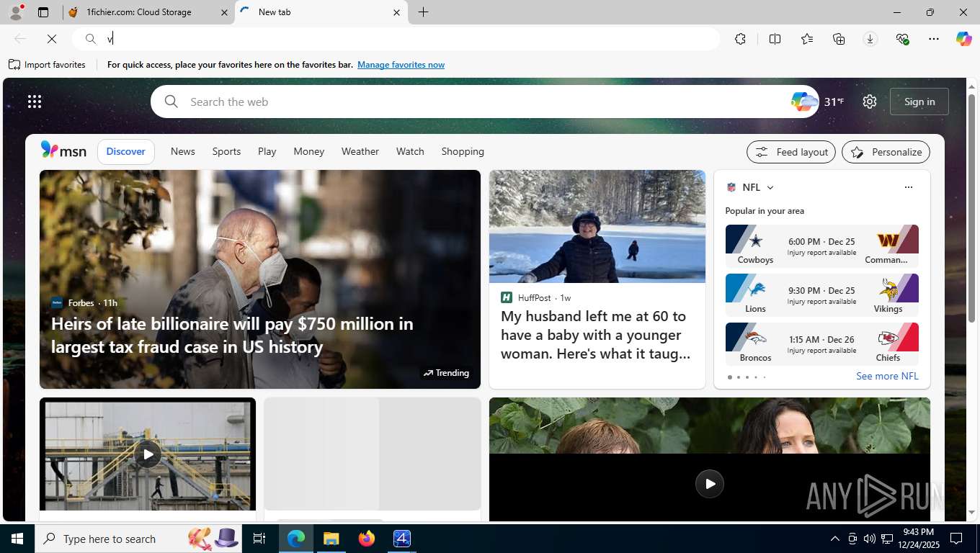Open Firefox from the taskbar
980x553 pixels.
(x=367, y=539)
